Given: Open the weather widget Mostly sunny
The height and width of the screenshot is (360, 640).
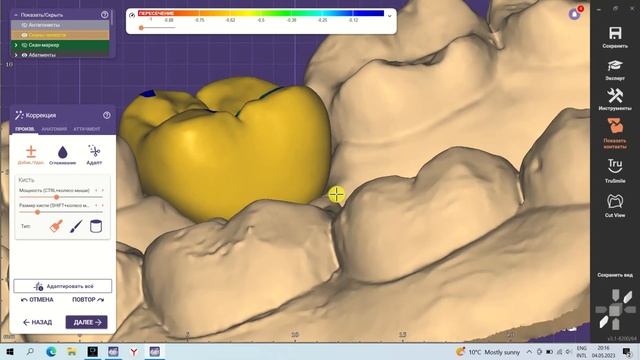Looking at the screenshot, I should point(488,352).
